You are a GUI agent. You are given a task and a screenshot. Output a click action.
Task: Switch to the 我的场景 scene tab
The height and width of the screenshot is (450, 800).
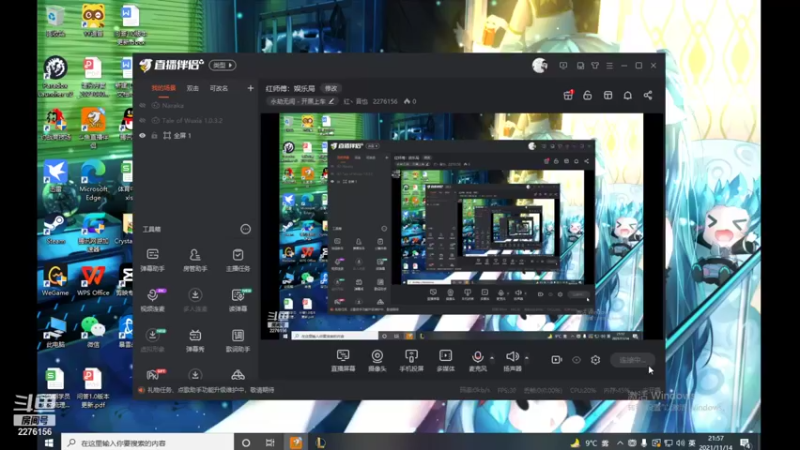point(163,88)
